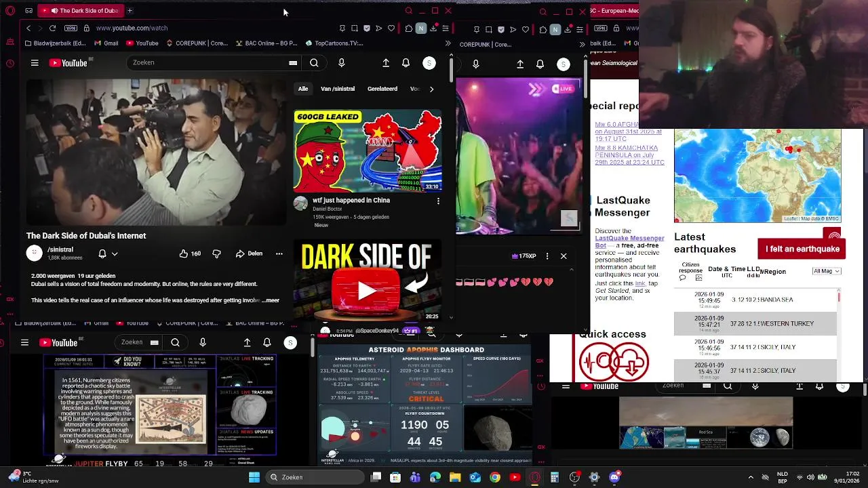
Task: Open the LastQuake Messenger Bot link
Action: click(x=629, y=242)
